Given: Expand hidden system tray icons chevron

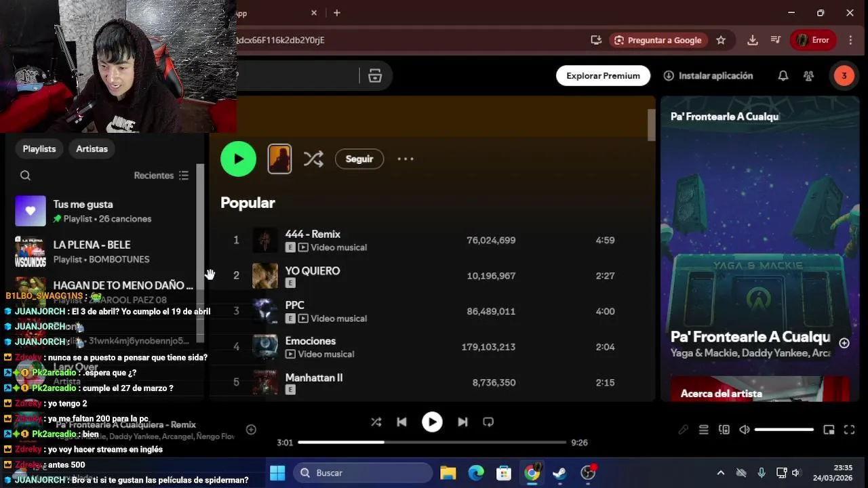Looking at the screenshot, I should click(720, 472).
